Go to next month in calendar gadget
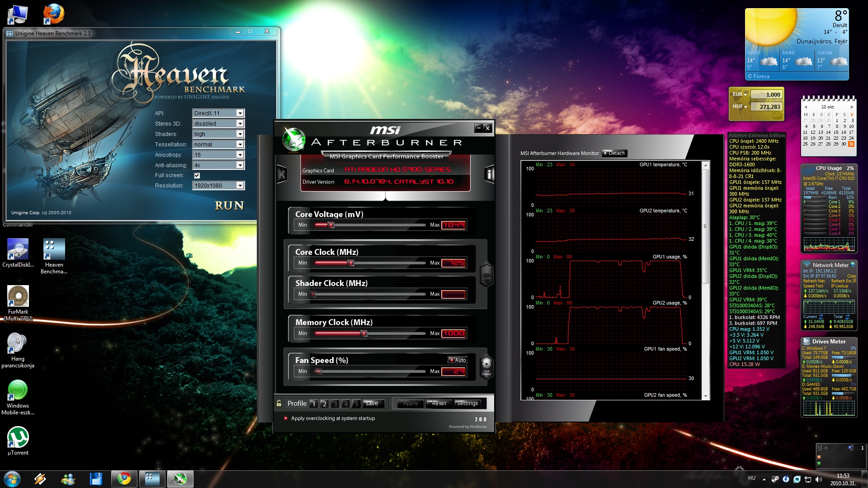The width and height of the screenshot is (868, 488). (x=852, y=107)
